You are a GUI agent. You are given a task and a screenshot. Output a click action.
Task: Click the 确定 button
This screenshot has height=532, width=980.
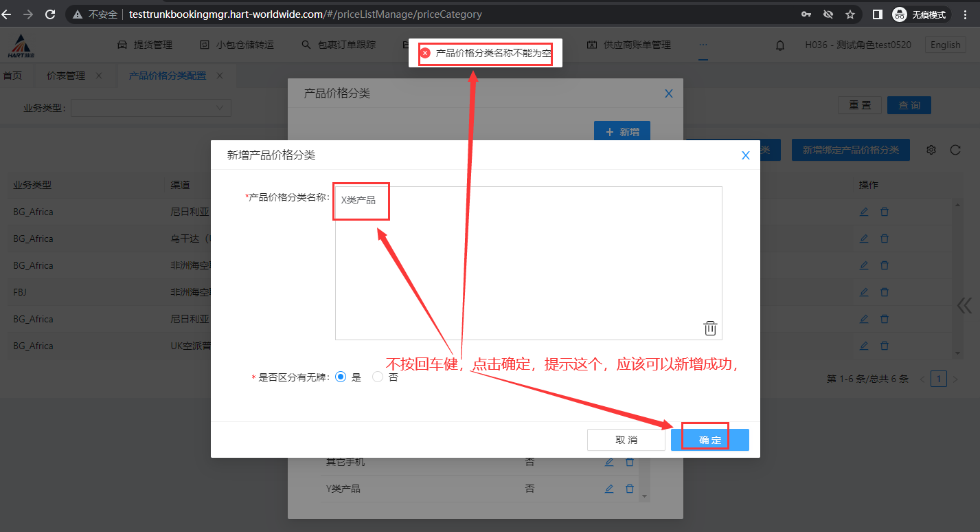point(709,440)
